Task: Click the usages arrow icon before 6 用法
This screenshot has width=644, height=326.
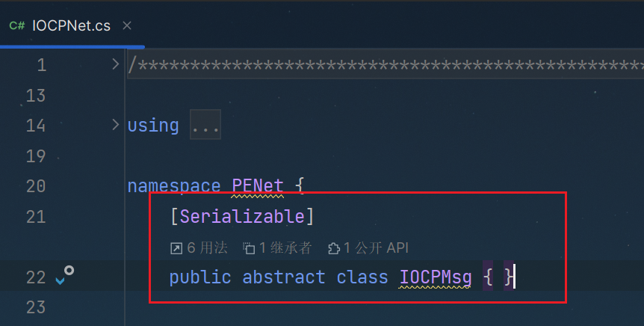Action: 176,248
